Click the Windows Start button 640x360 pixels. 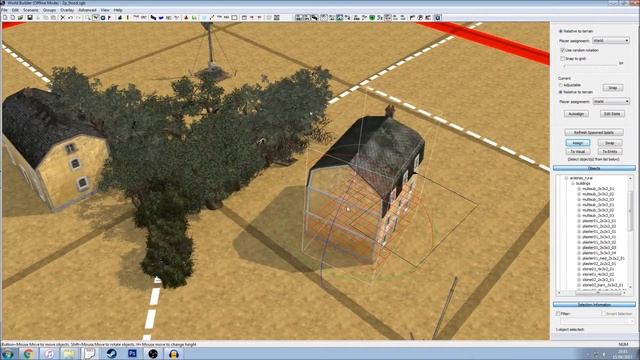[x=8, y=353]
